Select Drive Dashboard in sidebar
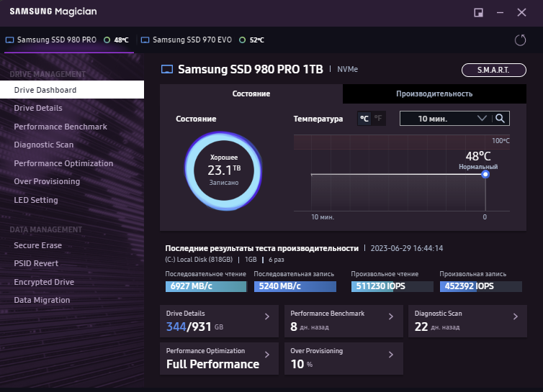This screenshot has width=543, height=392. click(x=72, y=90)
